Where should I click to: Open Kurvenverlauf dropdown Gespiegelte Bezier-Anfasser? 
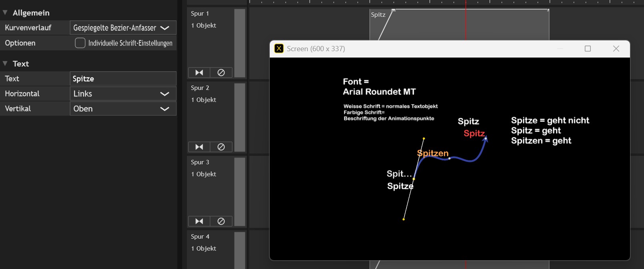click(123, 28)
